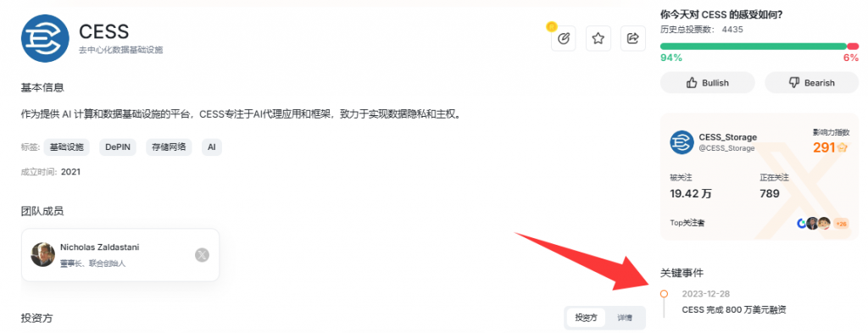Image resolution: width=868 pixels, height=333 pixels.
Task: Click the CESS_Storage account name
Action: click(x=728, y=137)
